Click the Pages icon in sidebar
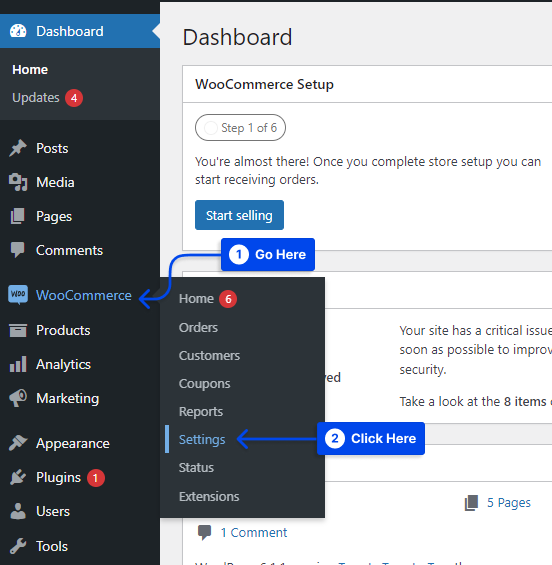 (x=18, y=216)
